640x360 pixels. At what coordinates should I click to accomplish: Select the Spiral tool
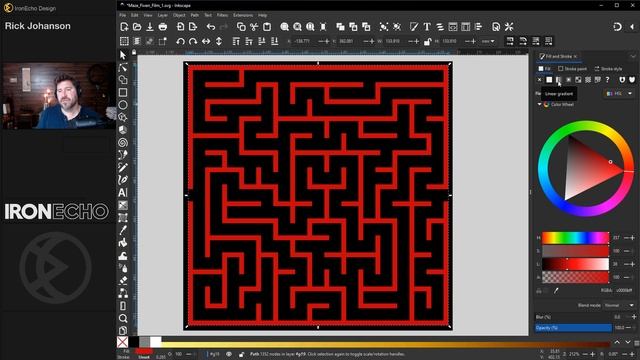click(x=123, y=142)
